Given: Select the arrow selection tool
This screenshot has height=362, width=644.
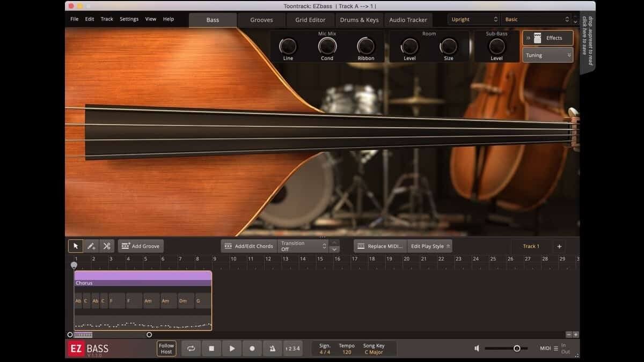Looking at the screenshot, I should (x=76, y=246).
